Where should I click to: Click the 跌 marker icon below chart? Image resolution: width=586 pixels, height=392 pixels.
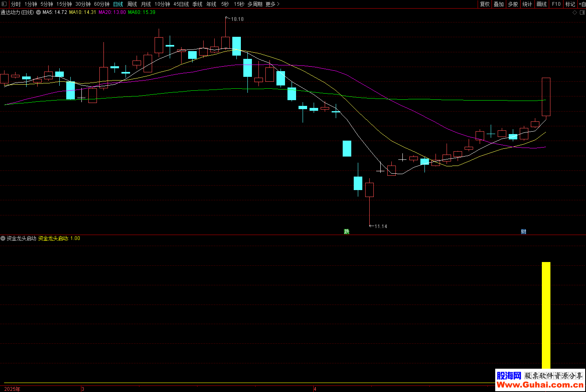point(347,232)
